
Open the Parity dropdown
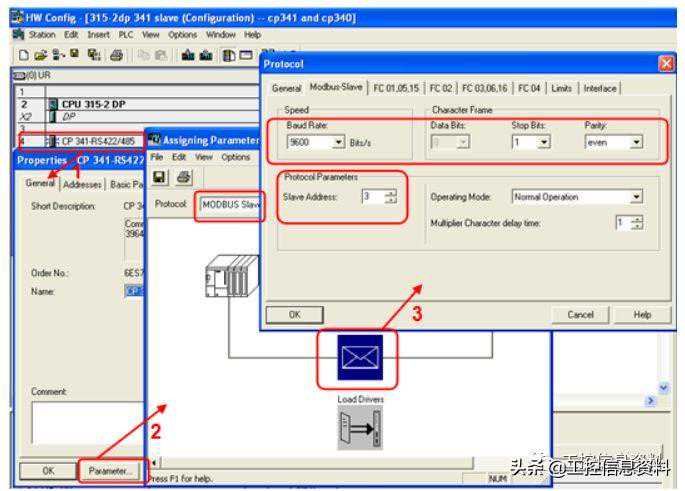(636, 143)
